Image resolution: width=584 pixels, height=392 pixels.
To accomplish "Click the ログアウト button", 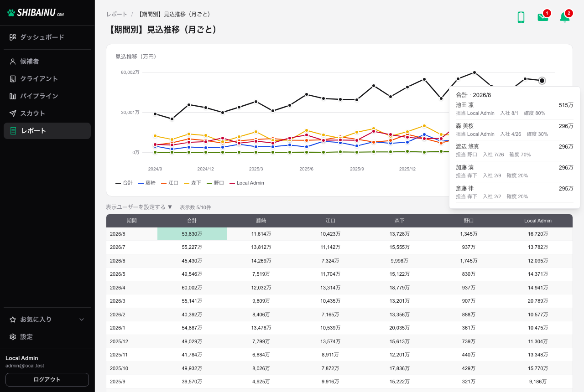I will (x=47, y=379).
